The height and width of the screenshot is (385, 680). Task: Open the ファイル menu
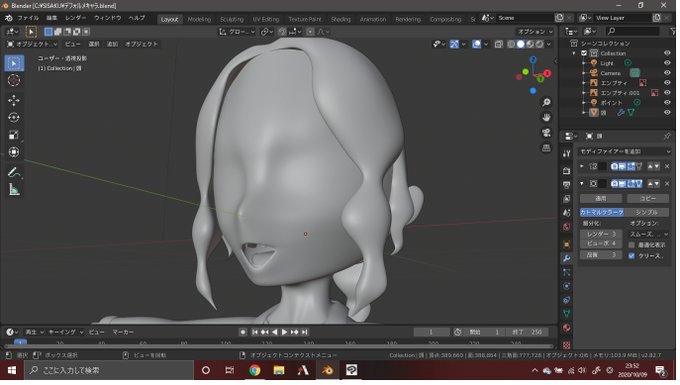pyautogui.click(x=28, y=18)
